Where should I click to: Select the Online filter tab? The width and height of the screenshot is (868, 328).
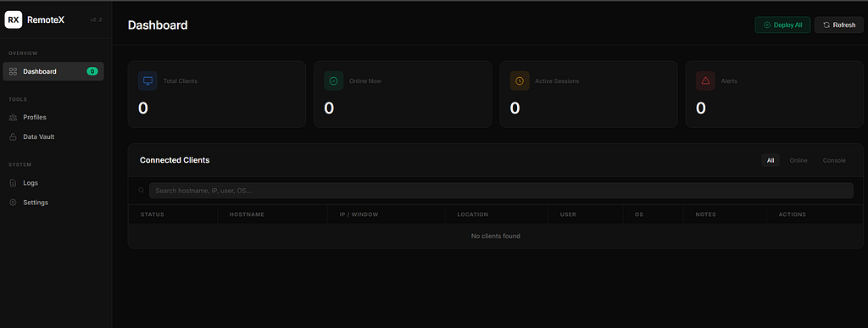pos(798,160)
